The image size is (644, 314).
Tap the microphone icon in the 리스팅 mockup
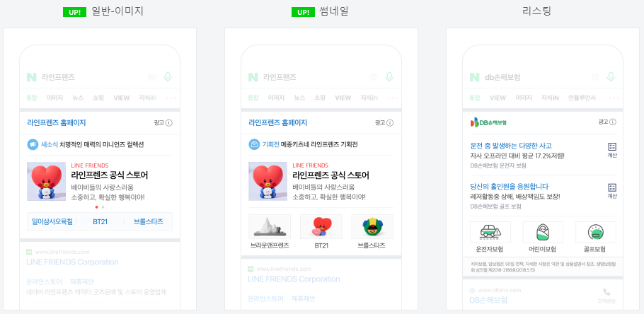611,77
